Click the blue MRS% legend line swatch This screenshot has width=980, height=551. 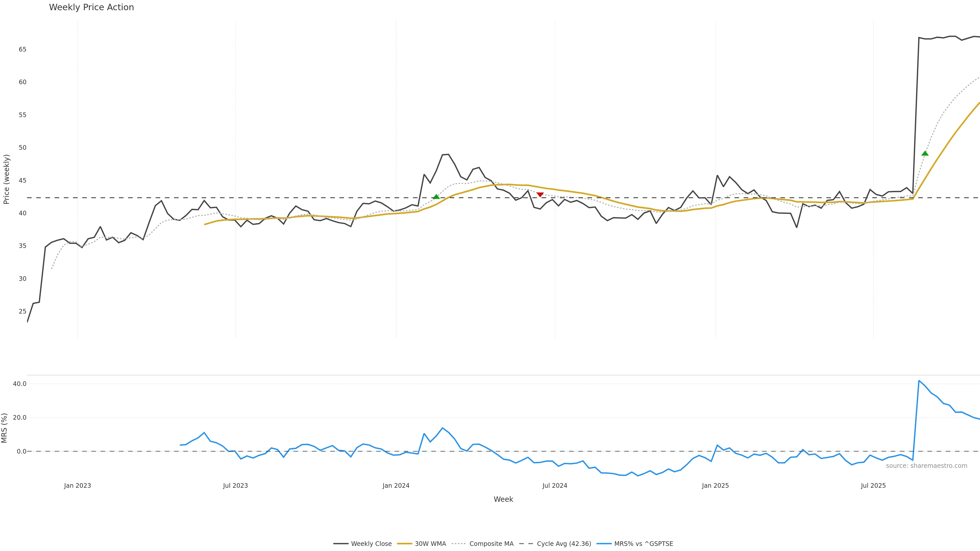(604, 544)
